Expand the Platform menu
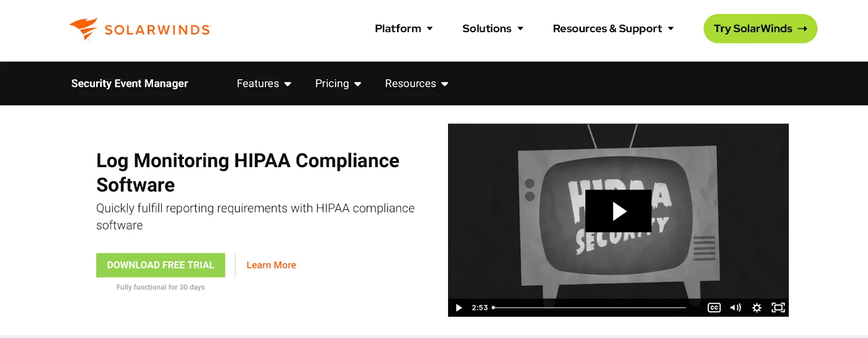This screenshot has height=338, width=868. point(404,28)
